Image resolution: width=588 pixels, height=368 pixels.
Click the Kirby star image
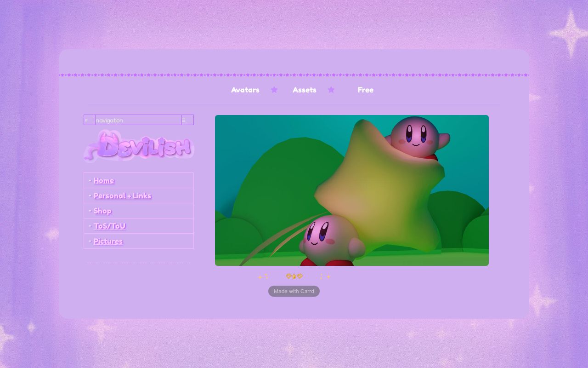(x=352, y=190)
